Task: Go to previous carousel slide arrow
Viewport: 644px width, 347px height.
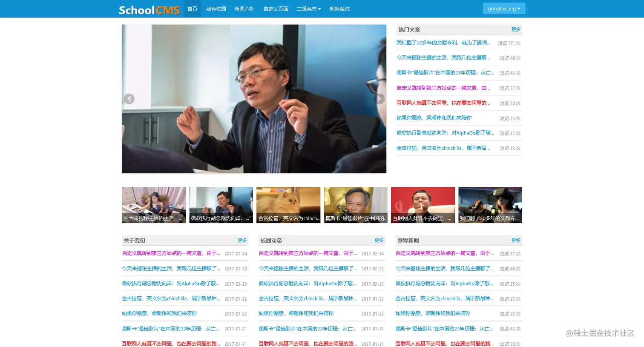Action: 129,99
